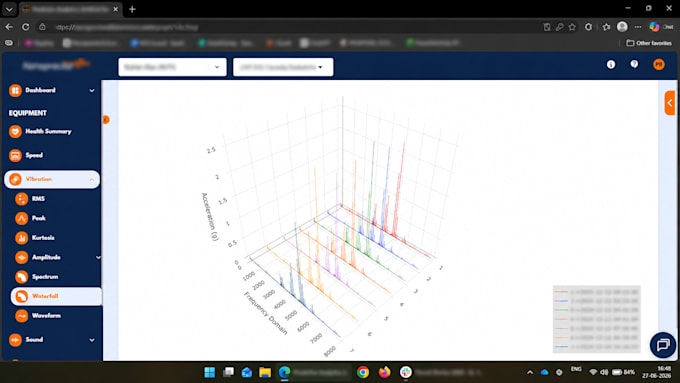Open the Speed page icon
Viewport: 680px width, 383px height.
point(15,155)
